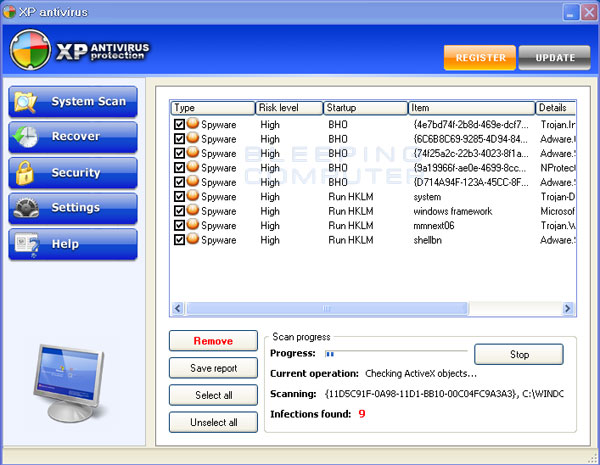Open the System Scan section
The image size is (600, 465).
(73, 102)
